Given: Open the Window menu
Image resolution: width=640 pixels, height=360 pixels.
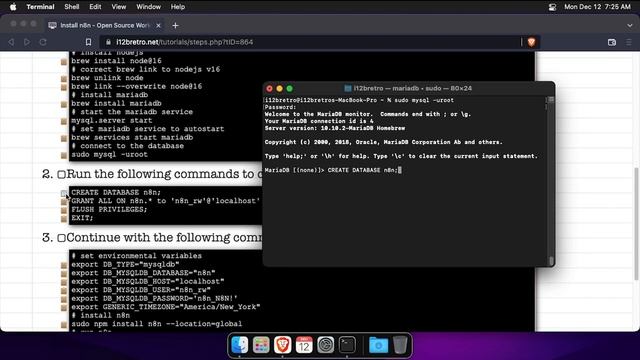Looking at the screenshot, I should (148, 7).
